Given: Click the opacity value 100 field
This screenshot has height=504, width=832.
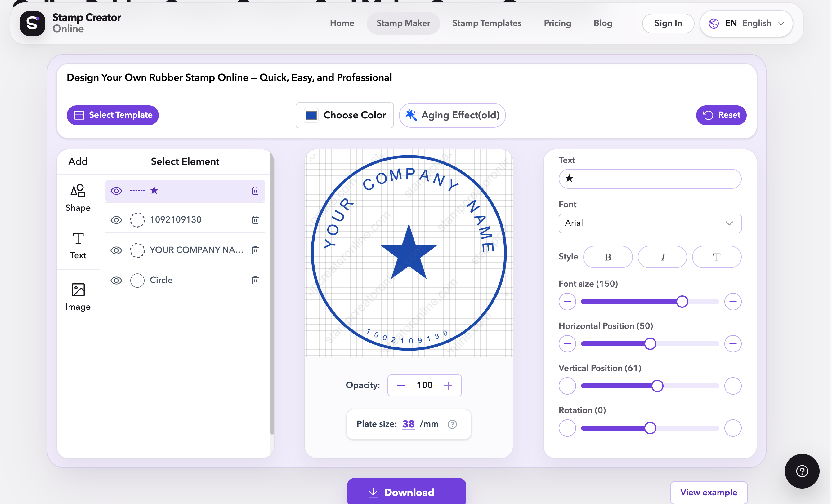Looking at the screenshot, I should (424, 385).
